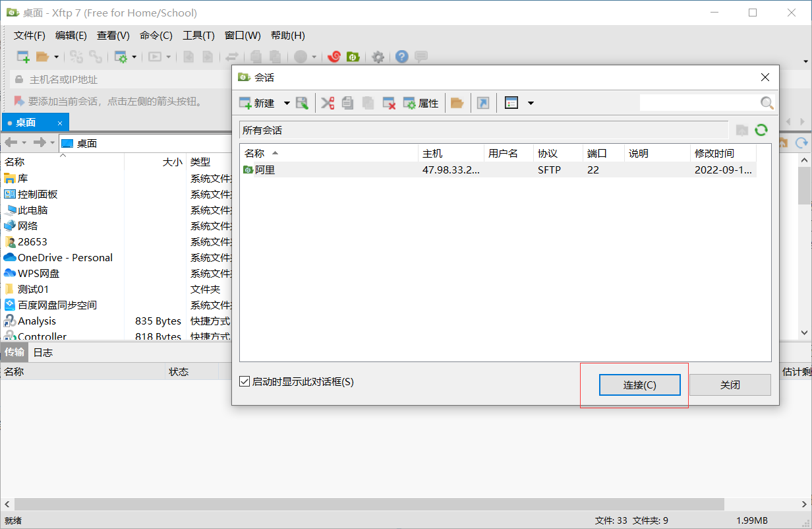Image resolution: width=812 pixels, height=529 pixels.
Task: Click the copy icon in Sessions dialog toolbar
Action: point(348,103)
